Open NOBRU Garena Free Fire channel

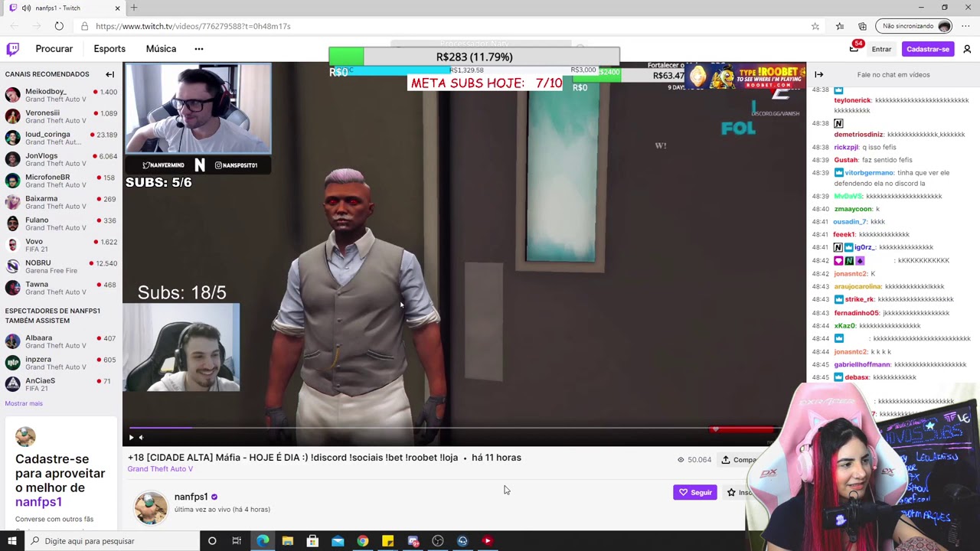[x=61, y=266]
